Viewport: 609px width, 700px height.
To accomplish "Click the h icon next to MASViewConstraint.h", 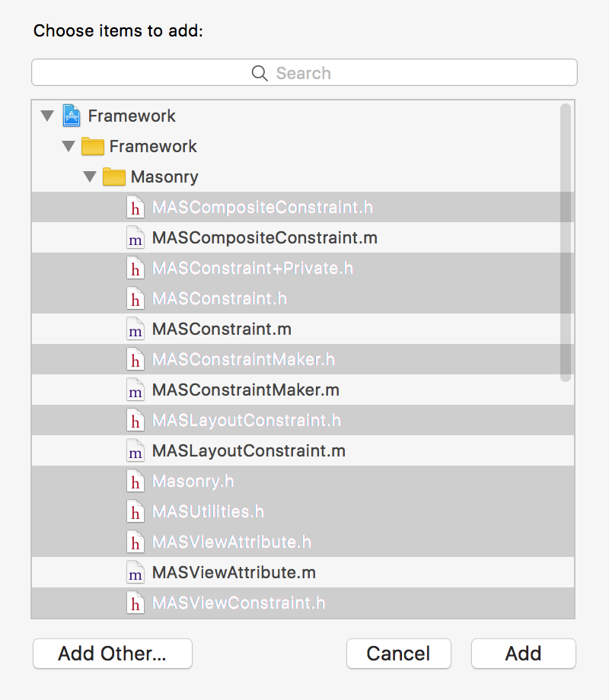I will pyautogui.click(x=135, y=603).
